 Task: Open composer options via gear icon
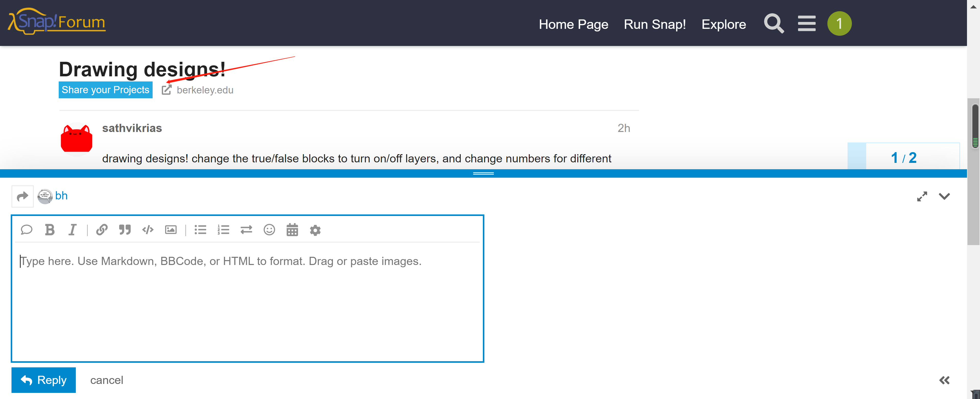pos(315,230)
